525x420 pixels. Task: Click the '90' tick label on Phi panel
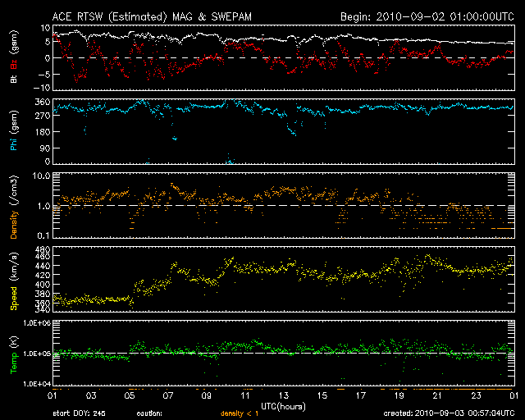[45, 148]
